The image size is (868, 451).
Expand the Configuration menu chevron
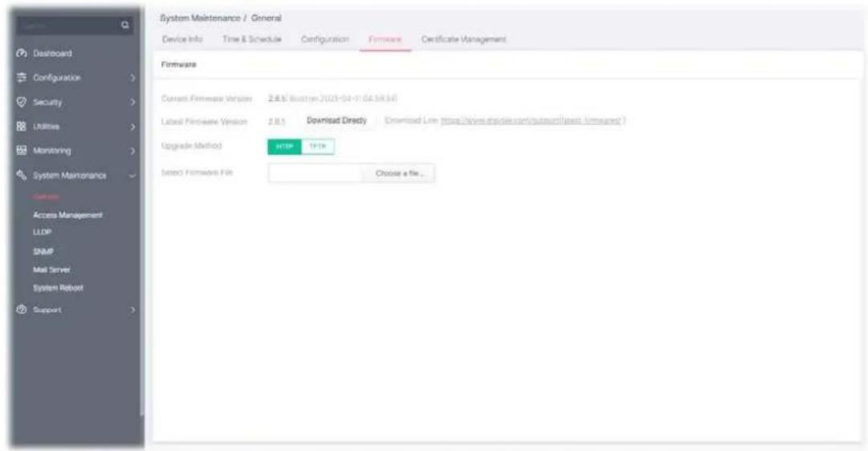click(x=132, y=78)
